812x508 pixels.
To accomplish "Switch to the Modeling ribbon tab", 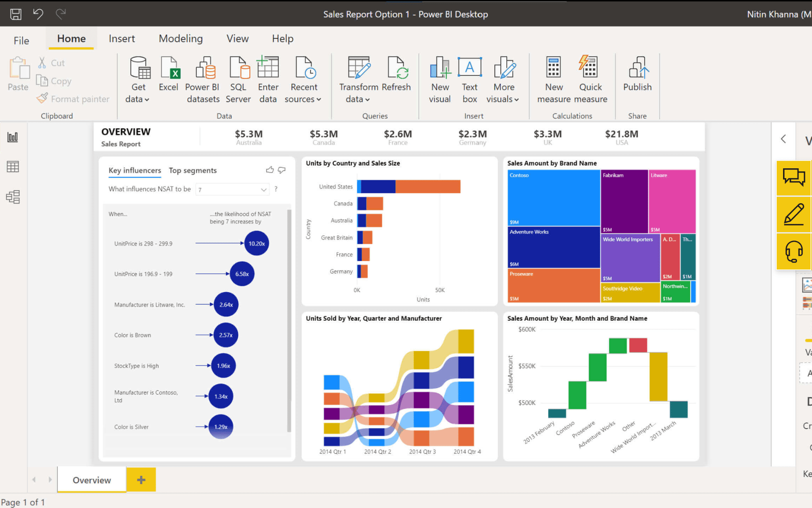I will click(180, 38).
